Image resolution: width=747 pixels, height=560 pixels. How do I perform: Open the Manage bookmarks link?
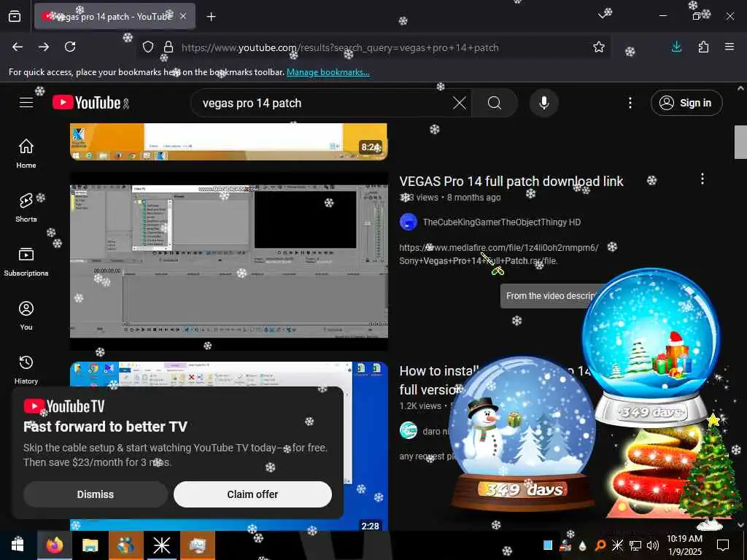(x=328, y=72)
